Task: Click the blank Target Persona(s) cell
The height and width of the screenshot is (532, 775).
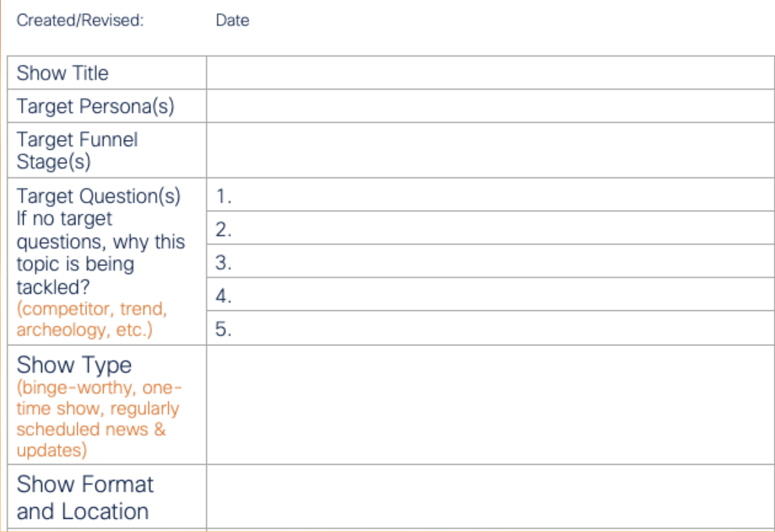Action: pyautogui.click(x=489, y=106)
